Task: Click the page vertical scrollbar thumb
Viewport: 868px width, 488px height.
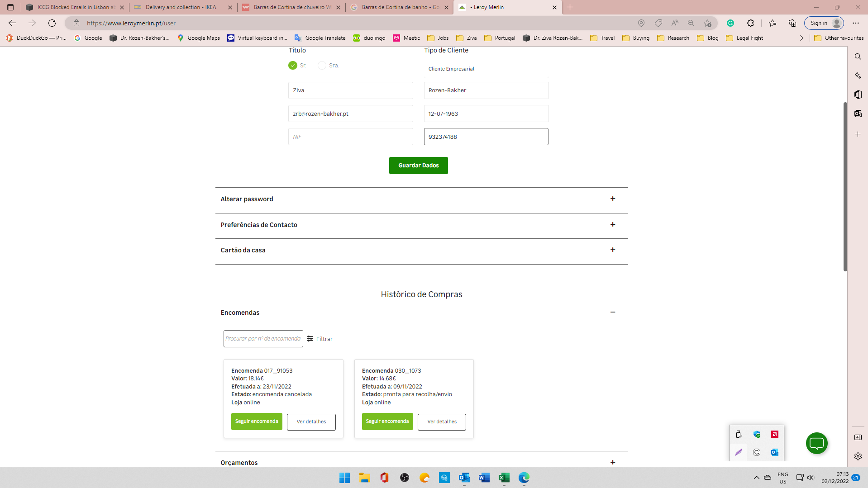Action: click(845, 187)
